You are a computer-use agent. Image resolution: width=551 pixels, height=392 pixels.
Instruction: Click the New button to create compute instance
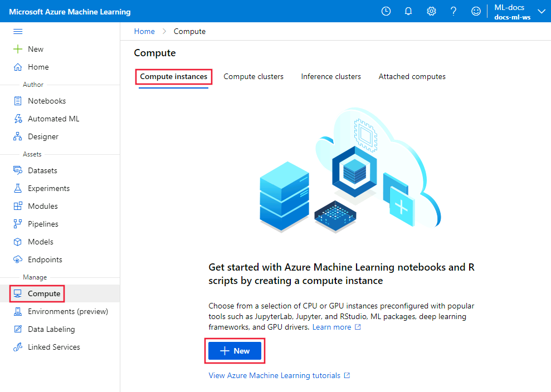pos(235,351)
